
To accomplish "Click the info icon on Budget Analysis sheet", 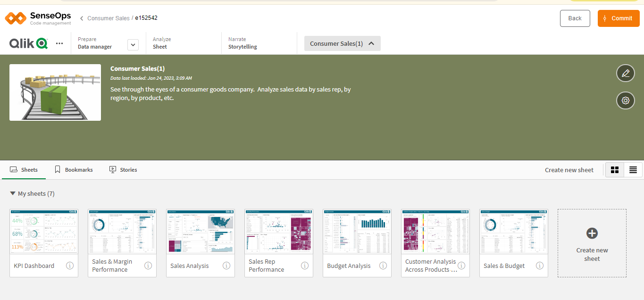I will pyautogui.click(x=383, y=266).
